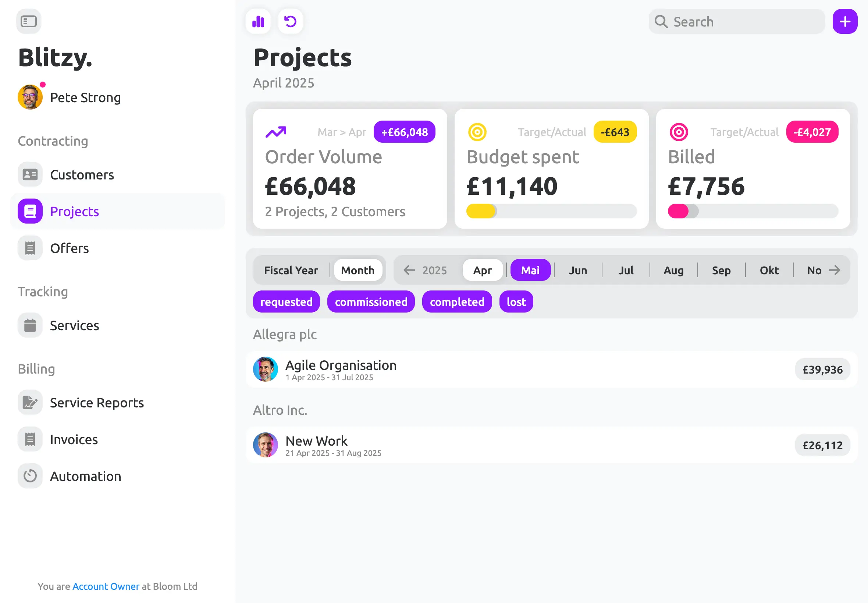Go to previous months with left arrow
Image resolution: width=868 pixels, height=603 pixels.
click(409, 270)
